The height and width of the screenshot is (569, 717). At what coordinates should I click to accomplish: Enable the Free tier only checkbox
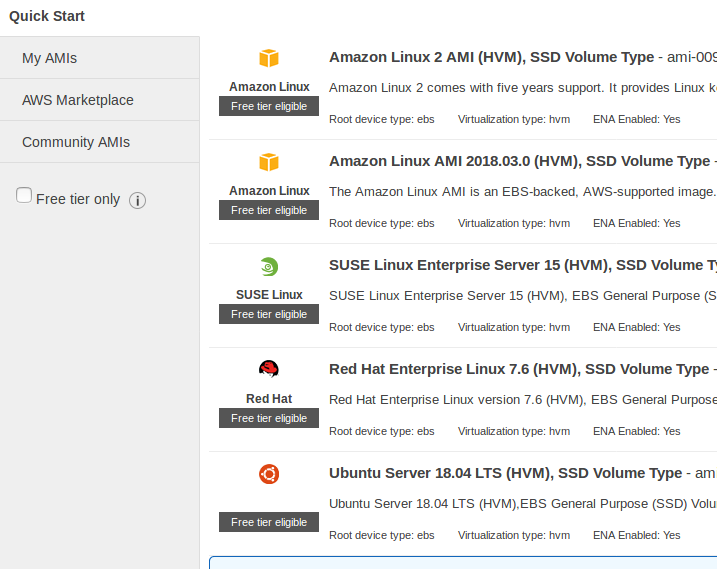pyautogui.click(x=24, y=195)
